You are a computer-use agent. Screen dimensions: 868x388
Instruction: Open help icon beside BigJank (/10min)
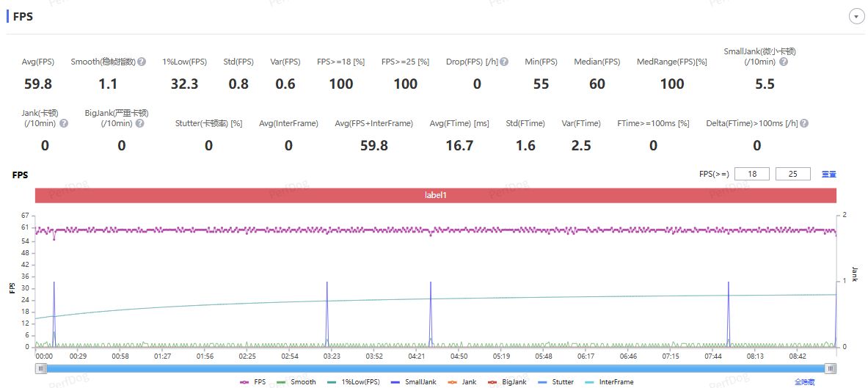point(139,123)
